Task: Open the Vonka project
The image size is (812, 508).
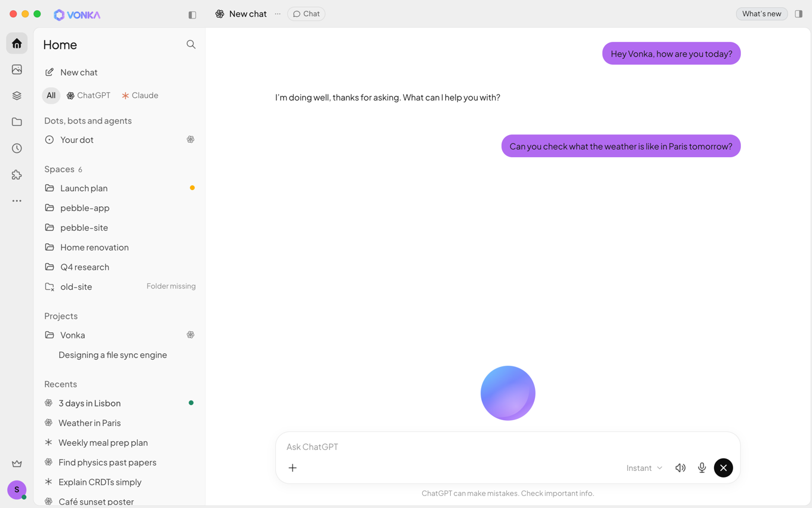Action: pyautogui.click(x=119, y=335)
